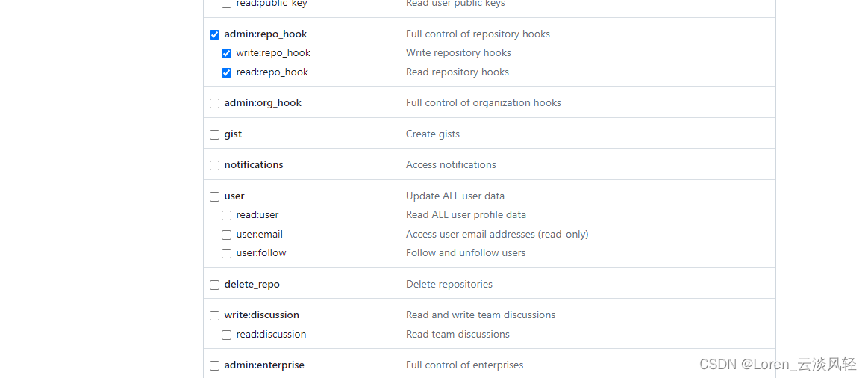
Task: Uncheck the admin:repo_hook checkbox
Action: coord(215,35)
